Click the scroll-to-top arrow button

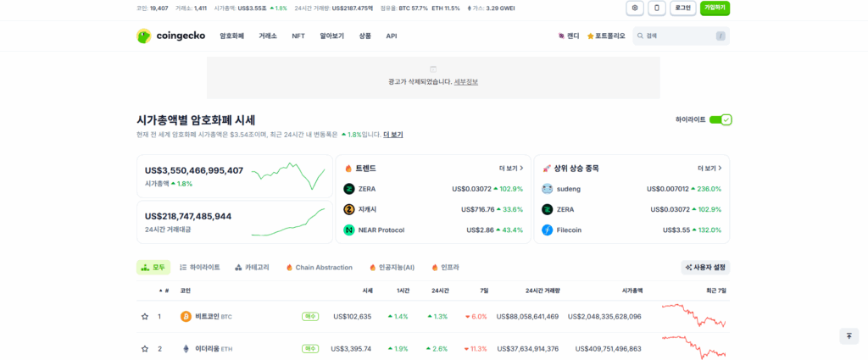849,336
